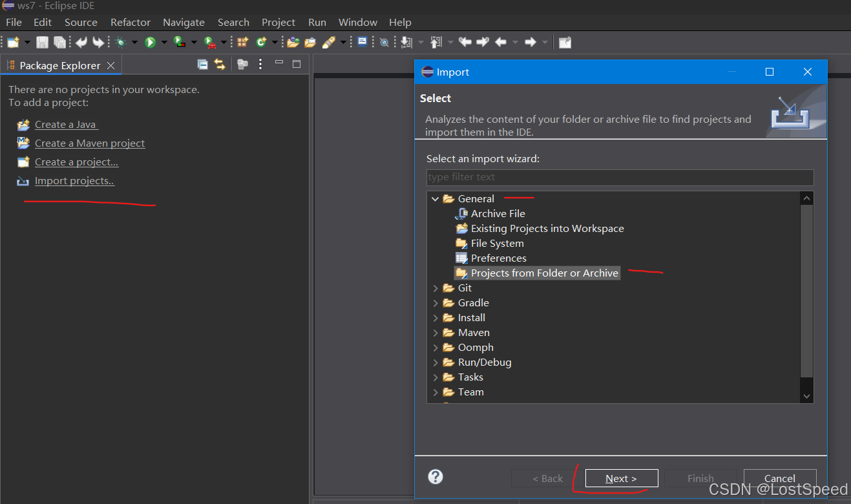Image resolution: width=851 pixels, height=504 pixels.
Task: Open the Window menu
Action: point(358,22)
